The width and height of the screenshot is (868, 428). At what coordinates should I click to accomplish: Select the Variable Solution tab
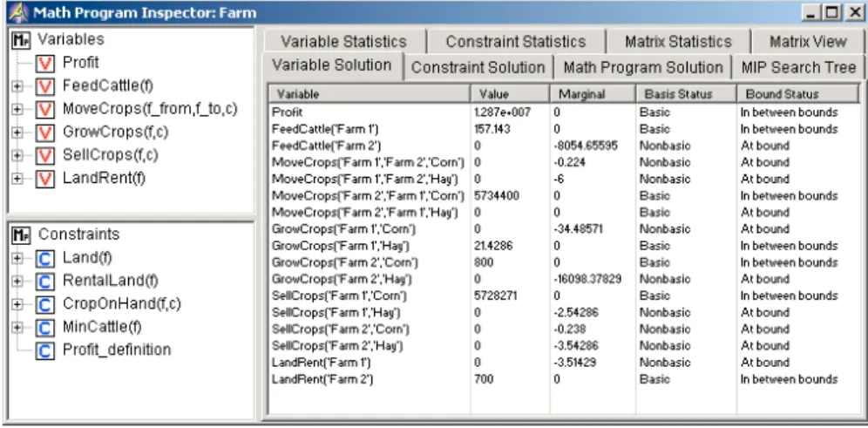click(331, 66)
